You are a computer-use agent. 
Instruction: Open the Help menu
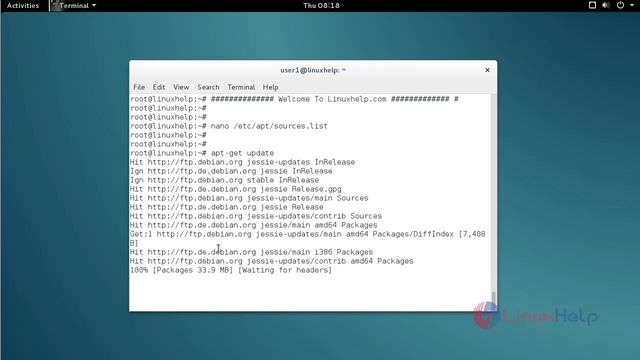tap(270, 87)
